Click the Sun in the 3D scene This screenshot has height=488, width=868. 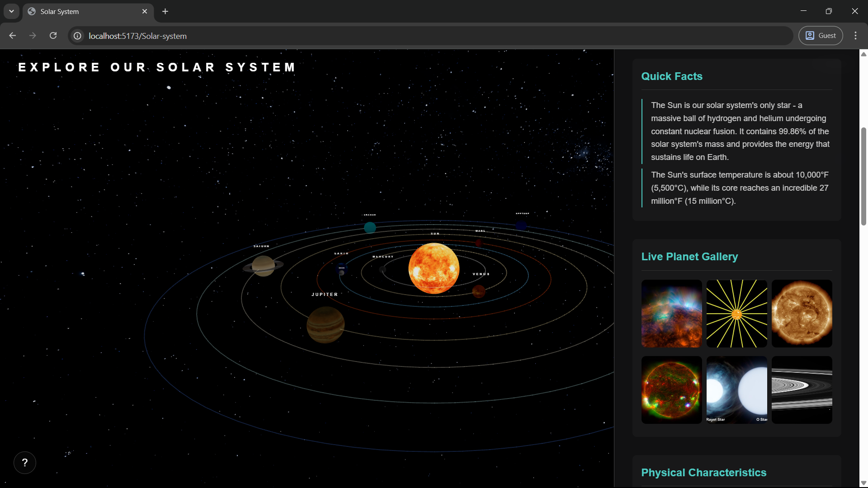point(434,269)
